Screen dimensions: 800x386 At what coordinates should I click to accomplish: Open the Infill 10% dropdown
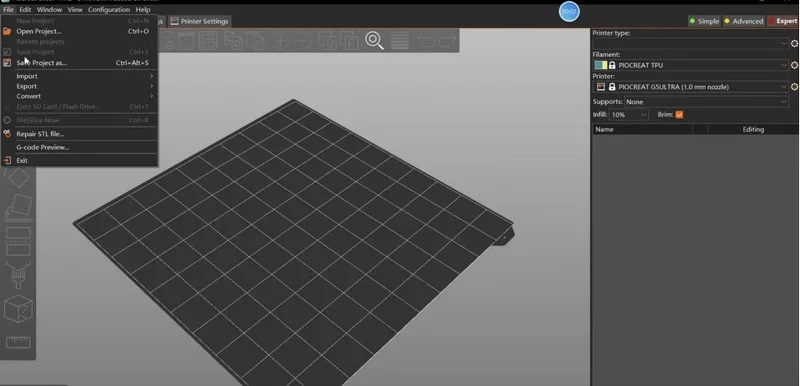point(629,115)
